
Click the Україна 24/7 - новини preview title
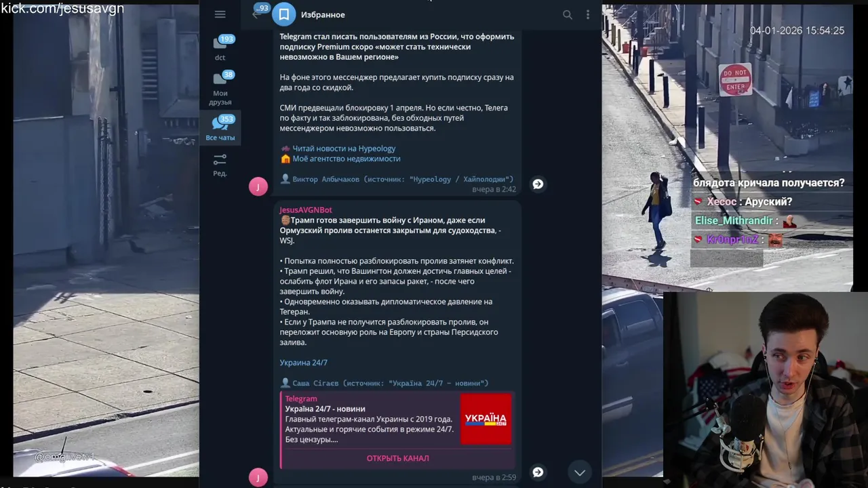[325, 409]
